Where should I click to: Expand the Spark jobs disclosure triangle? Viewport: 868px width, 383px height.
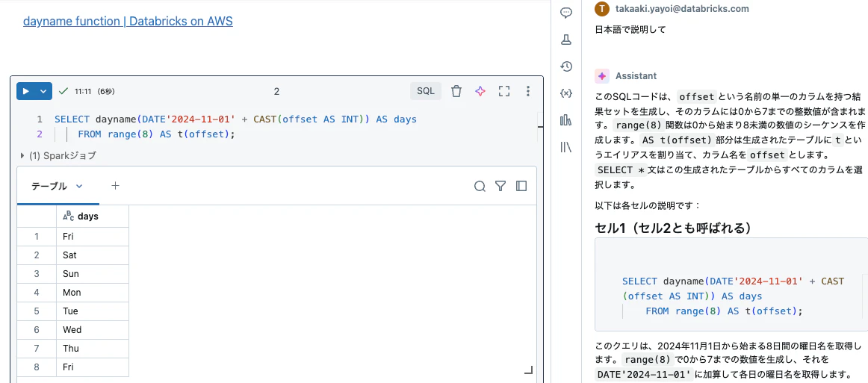pyautogui.click(x=22, y=155)
